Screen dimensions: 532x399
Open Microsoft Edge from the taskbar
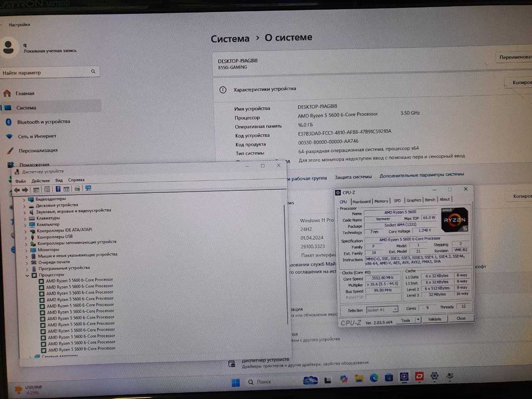pos(374,377)
